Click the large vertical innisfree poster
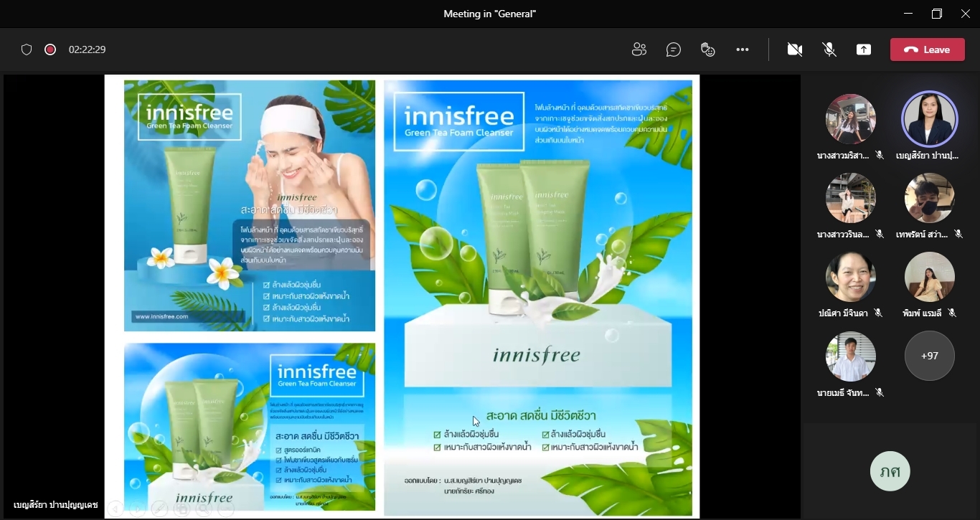 click(538, 298)
